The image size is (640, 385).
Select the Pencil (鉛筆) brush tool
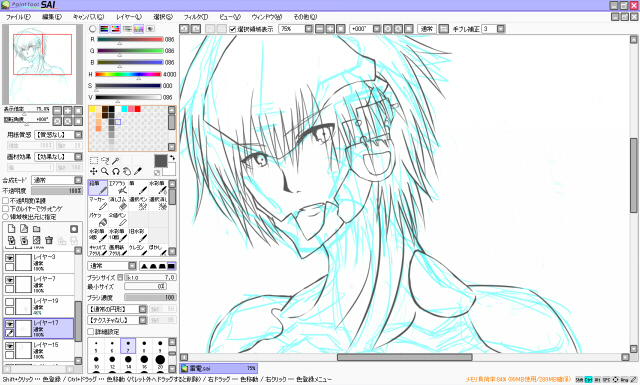pos(98,187)
